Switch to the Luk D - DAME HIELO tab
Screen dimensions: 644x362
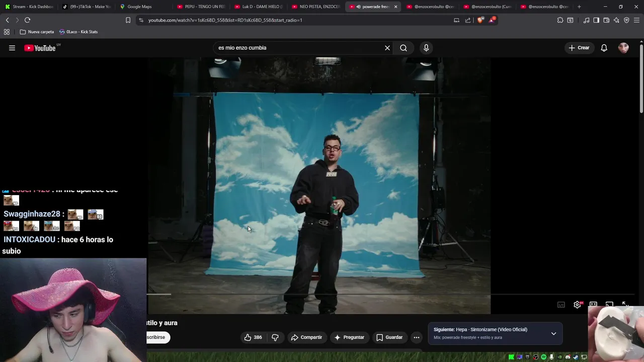[258, 7]
